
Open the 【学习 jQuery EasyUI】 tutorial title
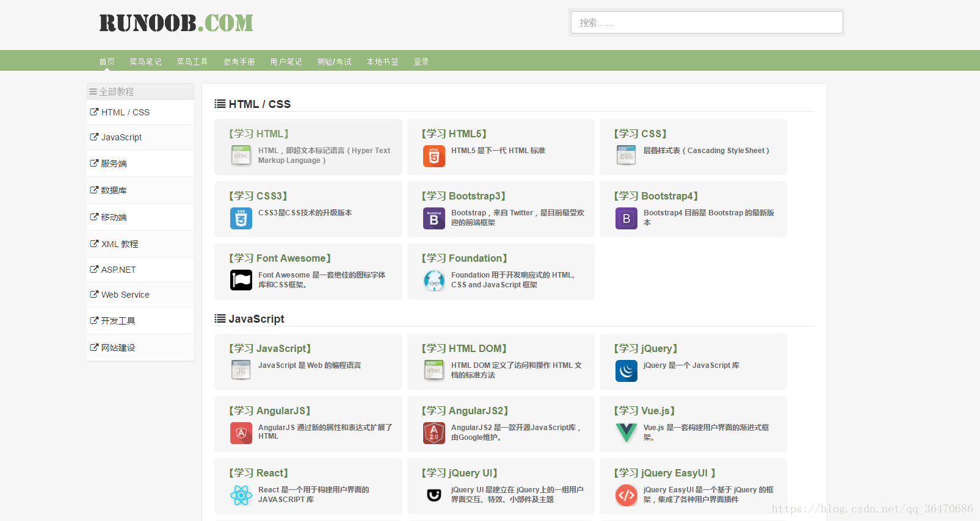click(665, 473)
